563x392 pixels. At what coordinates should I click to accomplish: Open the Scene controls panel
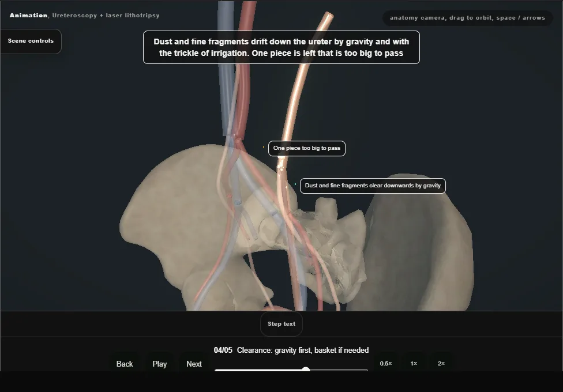pos(31,42)
